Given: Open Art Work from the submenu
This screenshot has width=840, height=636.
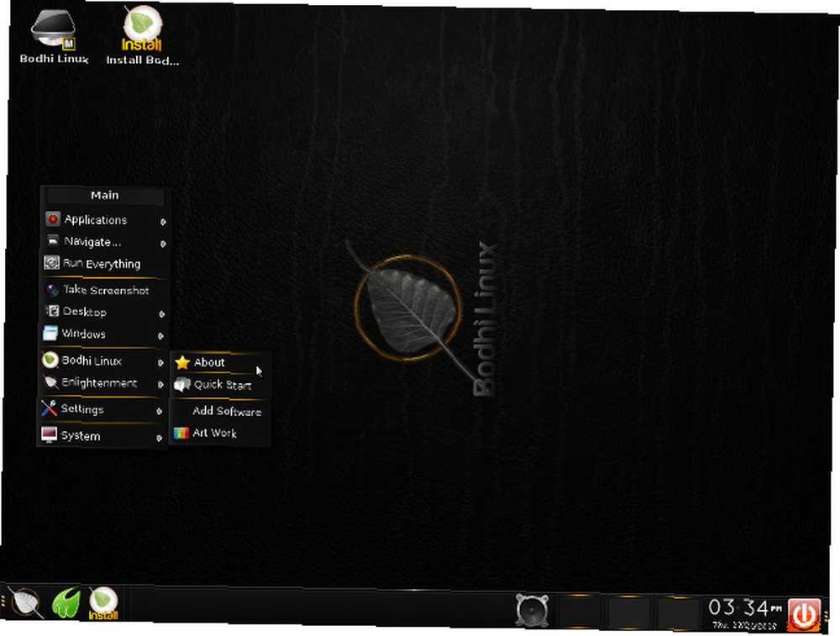Looking at the screenshot, I should coord(219,433).
